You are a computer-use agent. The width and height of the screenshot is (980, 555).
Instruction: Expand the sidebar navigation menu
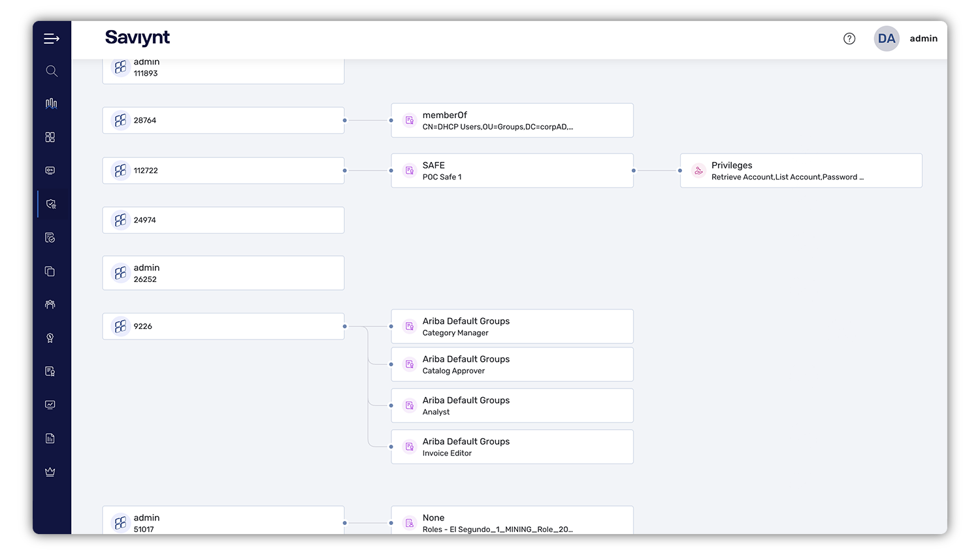point(52,39)
